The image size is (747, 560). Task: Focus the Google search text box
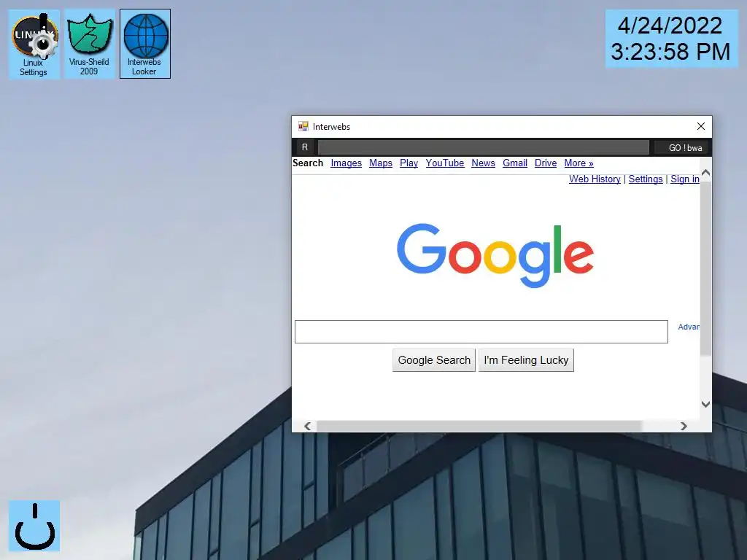pyautogui.click(x=481, y=332)
